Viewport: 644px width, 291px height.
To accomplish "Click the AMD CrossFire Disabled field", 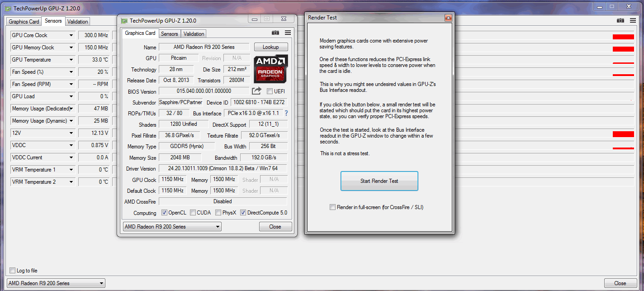I will pyautogui.click(x=223, y=201).
